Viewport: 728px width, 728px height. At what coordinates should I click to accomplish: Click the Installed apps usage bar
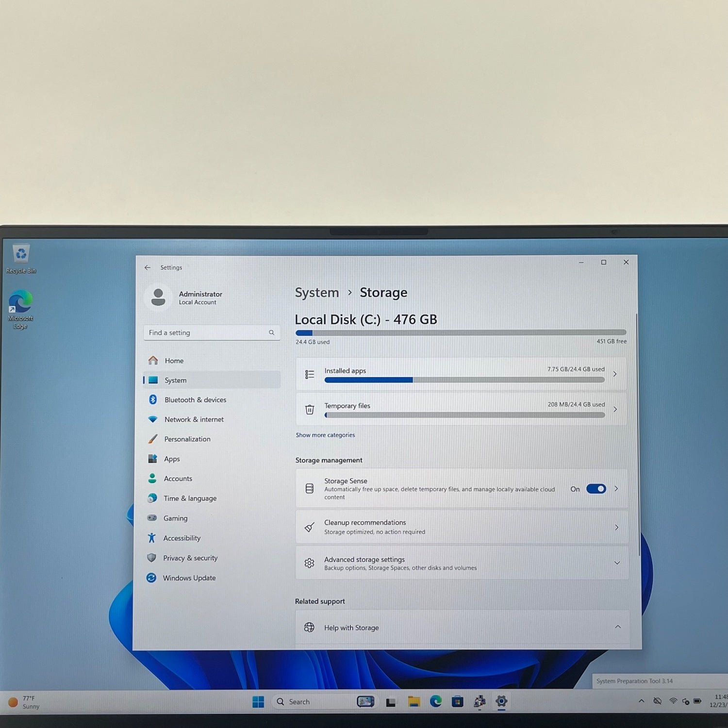[464, 380]
